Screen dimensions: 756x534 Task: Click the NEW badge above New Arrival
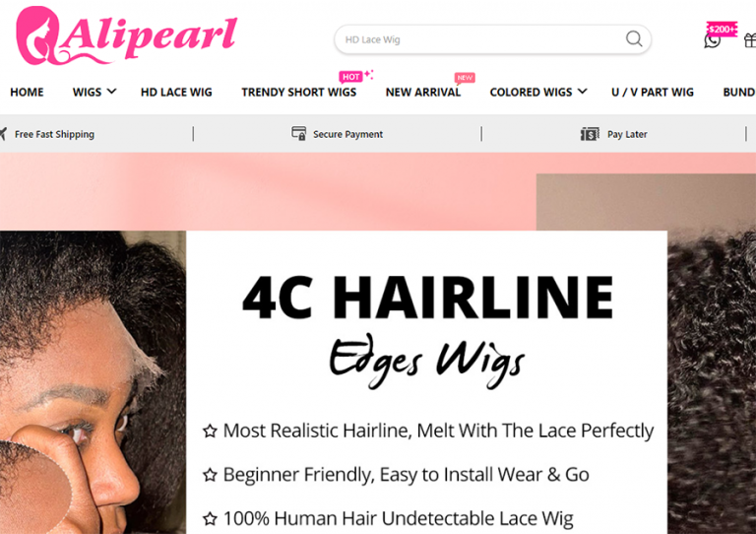(465, 78)
